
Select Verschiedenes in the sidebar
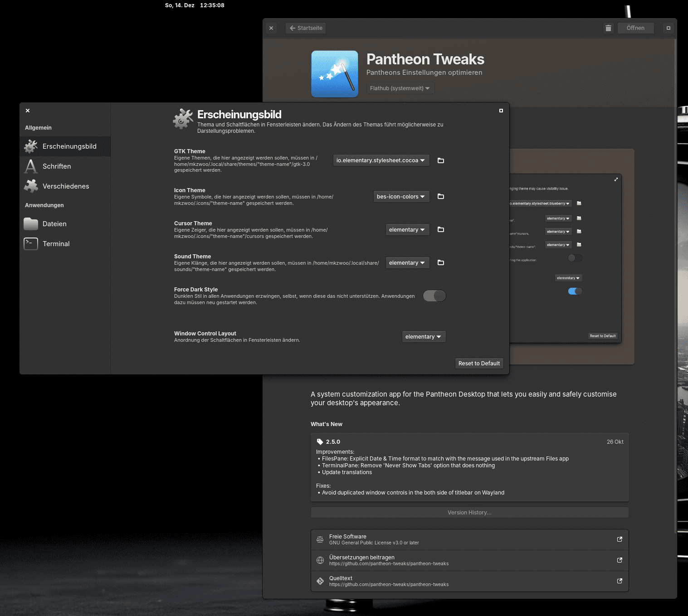(x=65, y=186)
